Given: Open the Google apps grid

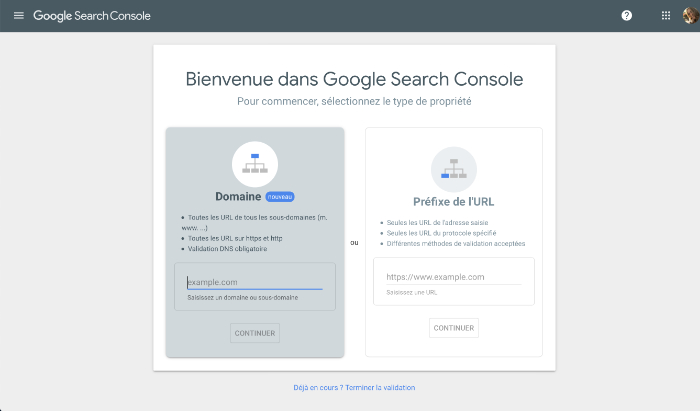Looking at the screenshot, I should [666, 16].
